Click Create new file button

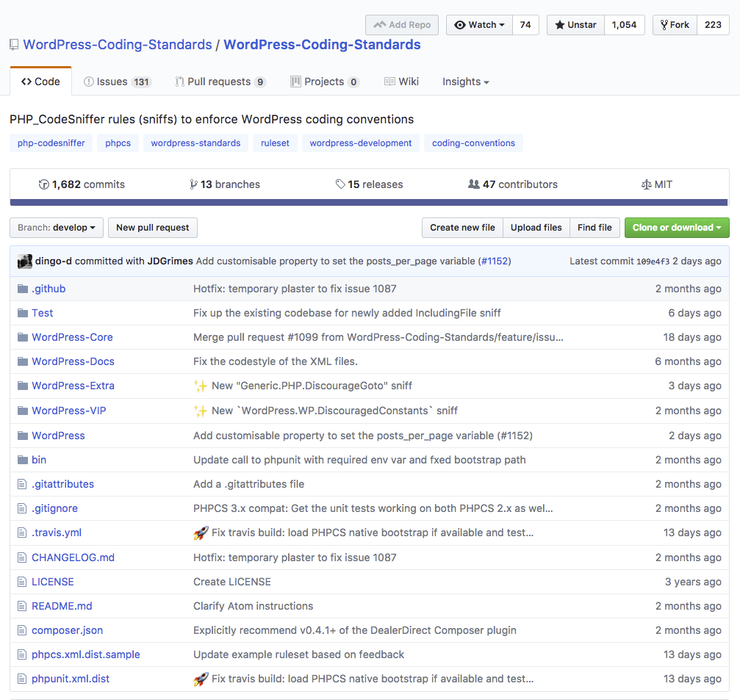[x=462, y=228]
